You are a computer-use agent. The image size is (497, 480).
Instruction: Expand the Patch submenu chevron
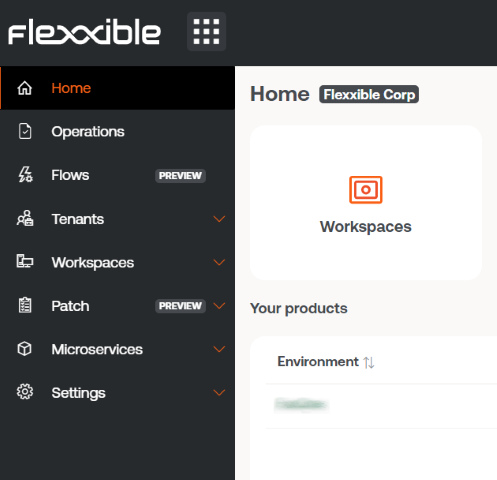[219, 306]
